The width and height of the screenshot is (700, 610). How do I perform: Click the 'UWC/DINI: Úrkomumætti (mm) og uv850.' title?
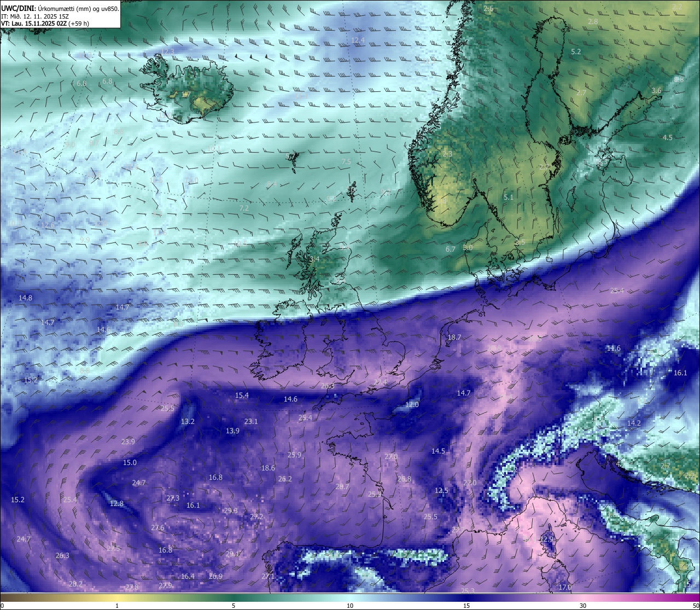(x=60, y=9)
